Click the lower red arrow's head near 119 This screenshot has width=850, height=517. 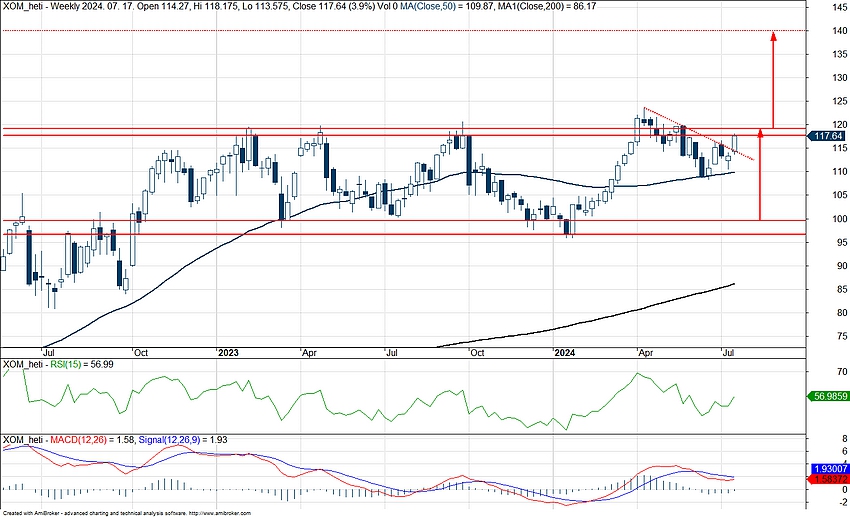click(x=761, y=130)
